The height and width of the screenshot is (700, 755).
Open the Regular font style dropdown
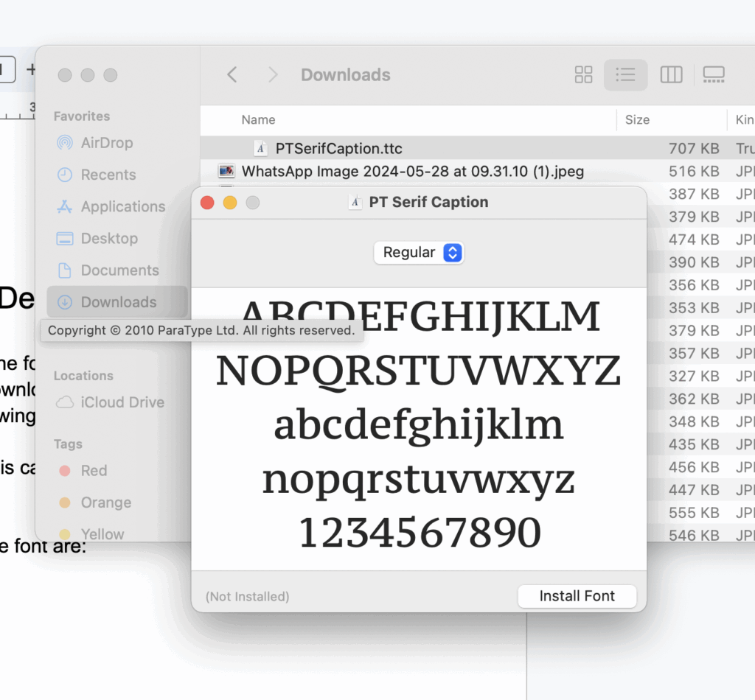pos(419,253)
